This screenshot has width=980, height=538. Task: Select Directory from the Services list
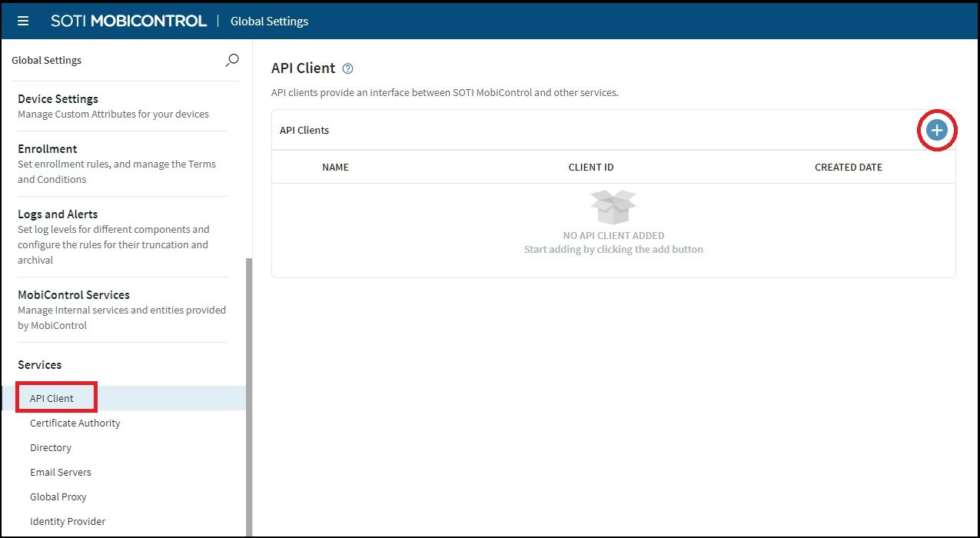[51, 447]
